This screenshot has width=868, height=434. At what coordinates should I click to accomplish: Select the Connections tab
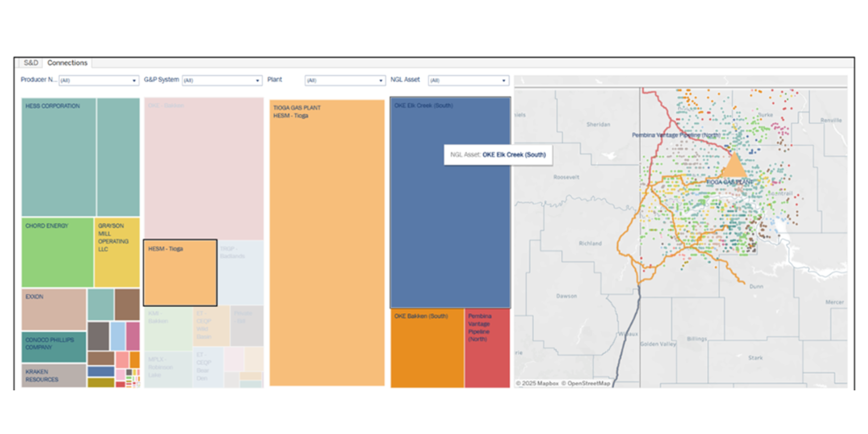[x=67, y=63]
